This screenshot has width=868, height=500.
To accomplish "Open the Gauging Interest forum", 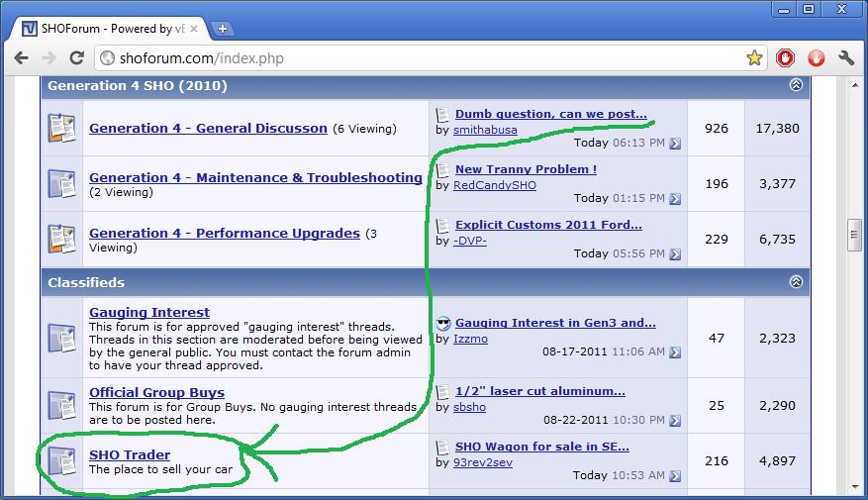I will click(x=149, y=312).
